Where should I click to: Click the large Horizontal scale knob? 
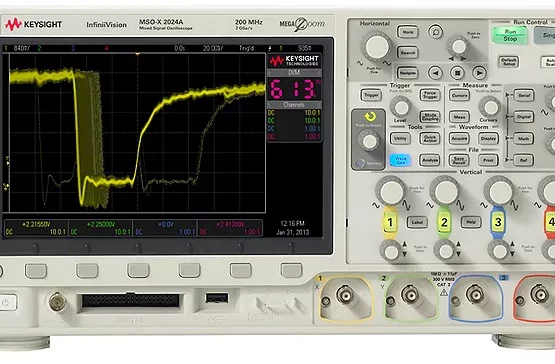(377, 47)
